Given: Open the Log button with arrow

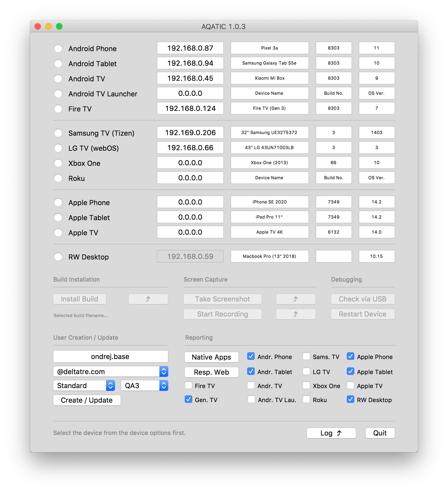Looking at the screenshot, I should click(331, 433).
